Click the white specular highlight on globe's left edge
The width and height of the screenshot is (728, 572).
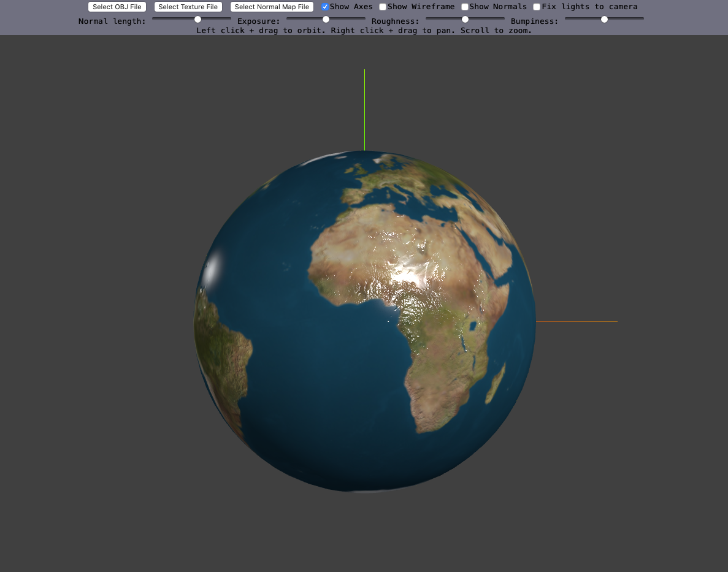click(213, 270)
